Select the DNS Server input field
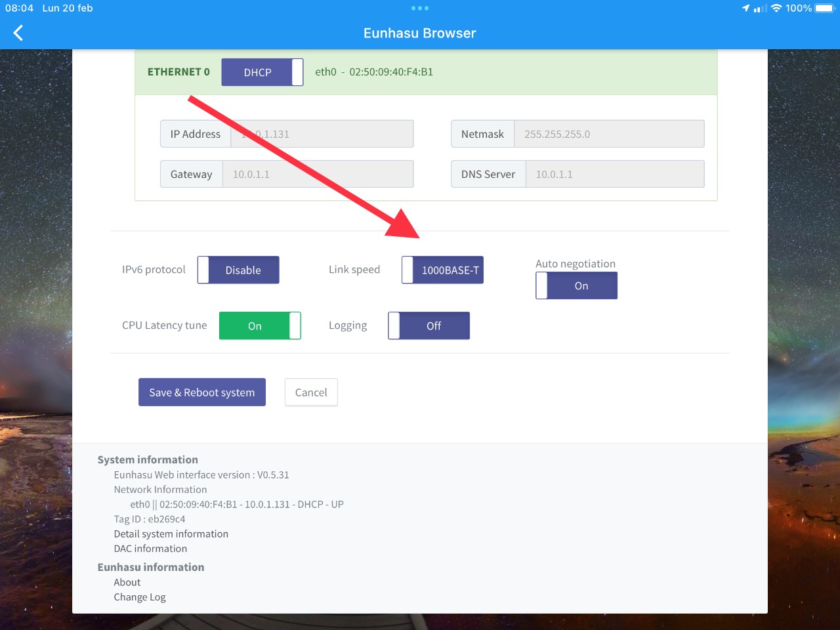The image size is (840, 630). point(615,174)
